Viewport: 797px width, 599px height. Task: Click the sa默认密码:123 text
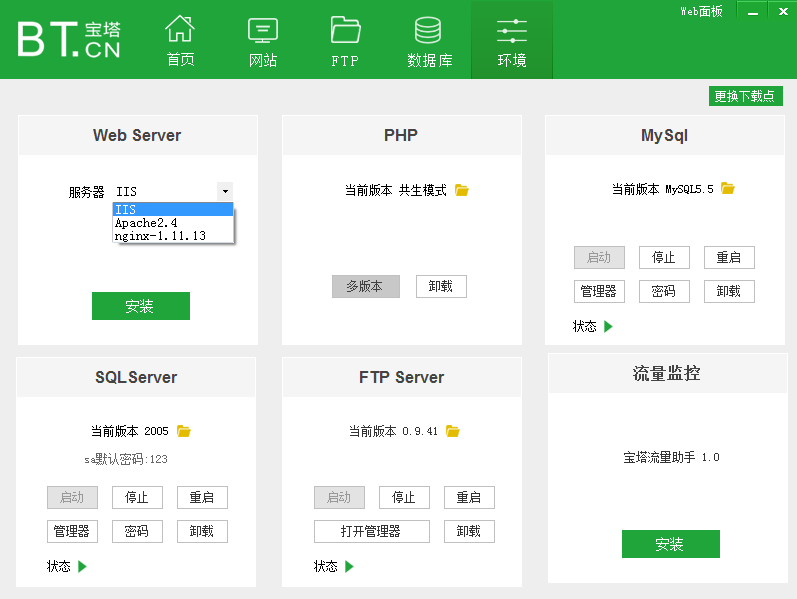(x=126, y=459)
